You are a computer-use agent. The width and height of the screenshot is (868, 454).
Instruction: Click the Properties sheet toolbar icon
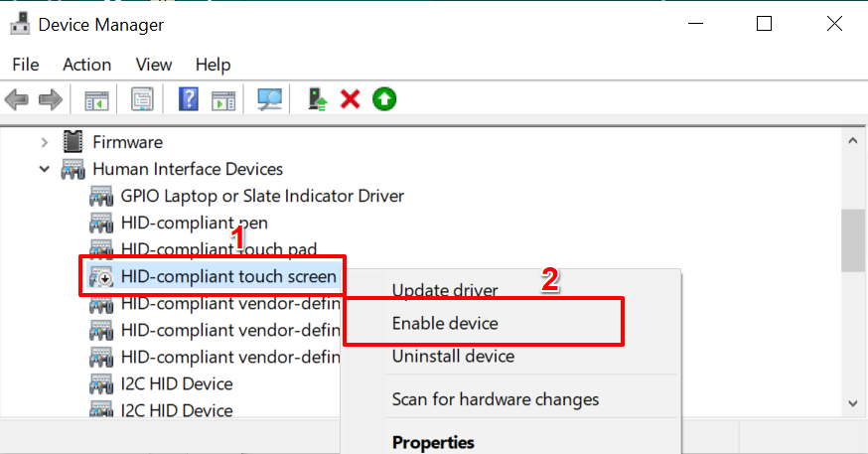(x=142, y=99)
